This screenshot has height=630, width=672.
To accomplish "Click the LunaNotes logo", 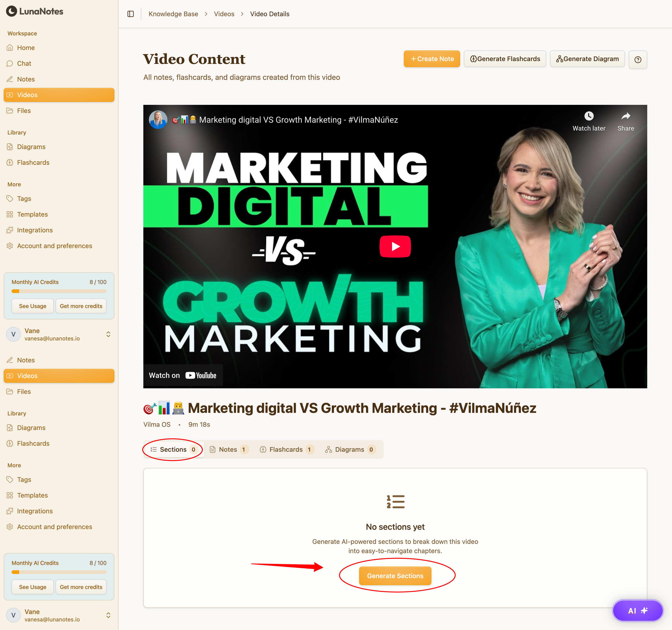I will [35, 11].
